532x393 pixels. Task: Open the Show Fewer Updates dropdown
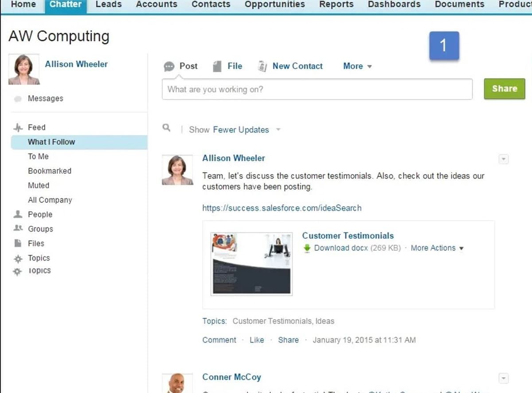(241, 129)
